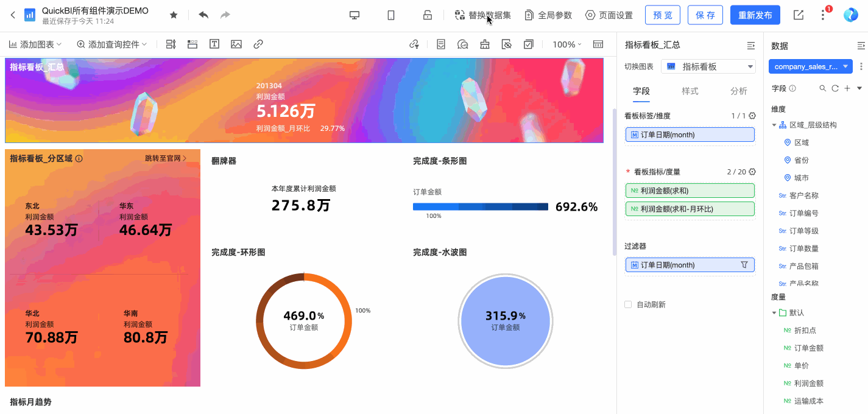Insert an image widget
The width and height of the screenshot is (868, 414).
tap(236, 44)
